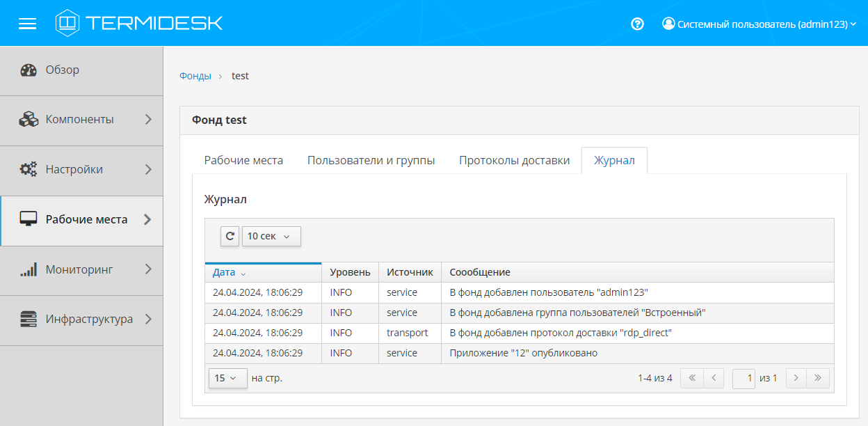Expand the system user account menu
868x426 pixels.
(x=758, y=24)
